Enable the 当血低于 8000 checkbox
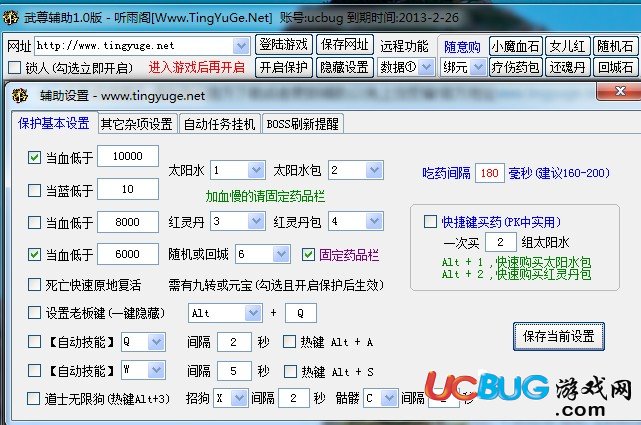Image resolution: width=641 pixels, height=425 pixels. pos(34,223)
